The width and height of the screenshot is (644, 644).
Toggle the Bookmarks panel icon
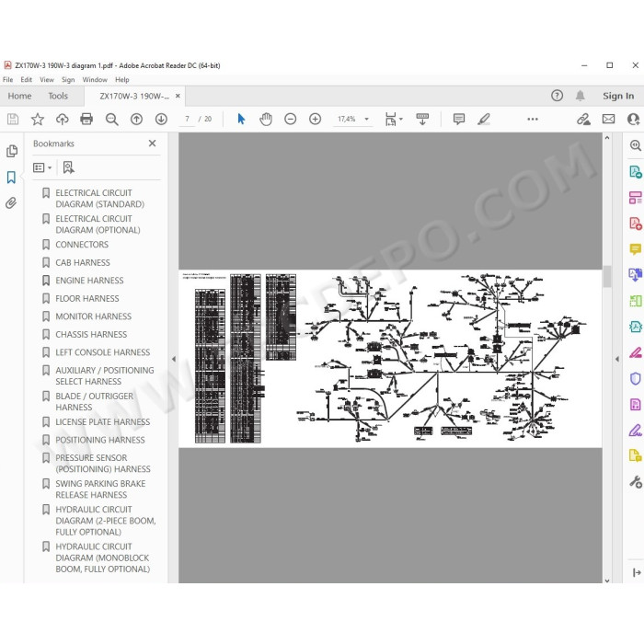point(11,178)
